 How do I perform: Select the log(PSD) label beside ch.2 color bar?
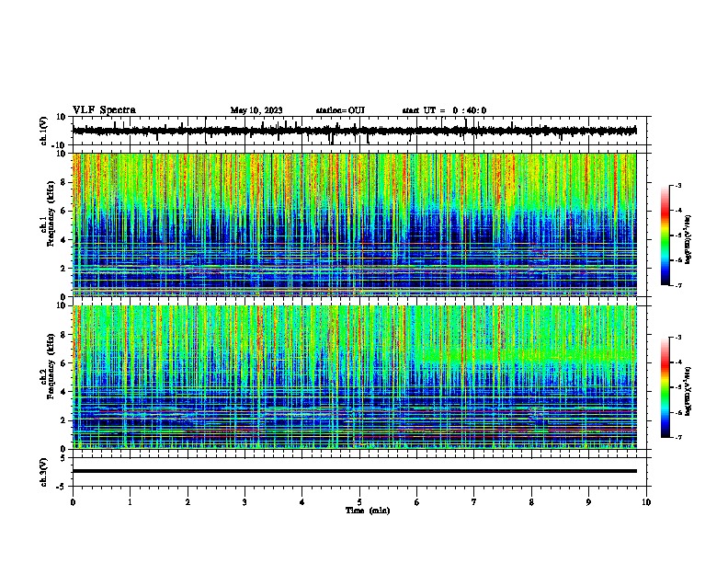688,391
